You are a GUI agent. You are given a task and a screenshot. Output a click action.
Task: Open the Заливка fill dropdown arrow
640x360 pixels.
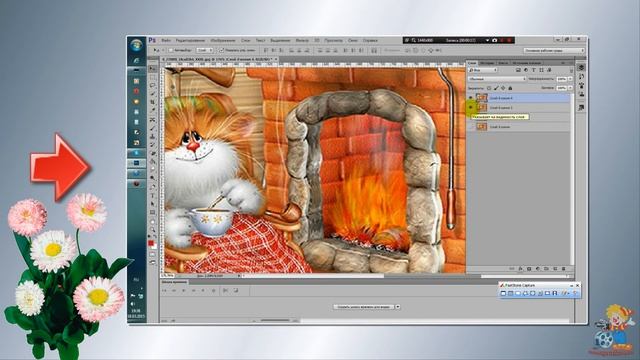click(570, 88)
